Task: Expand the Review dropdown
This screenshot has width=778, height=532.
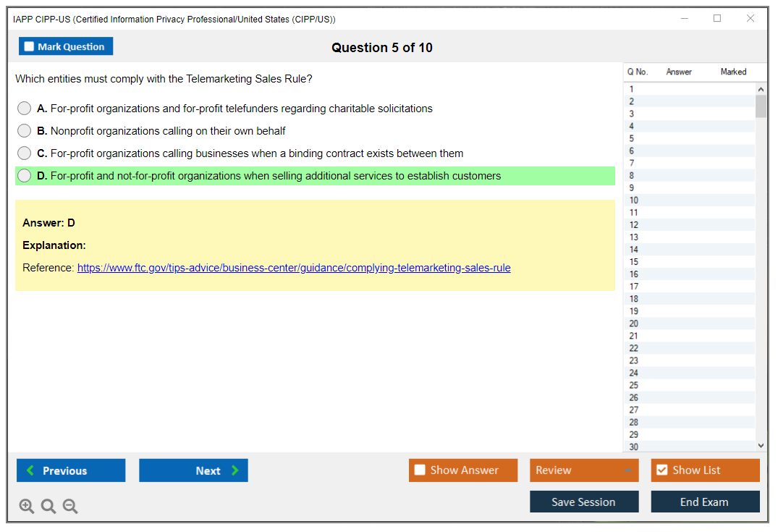Action: 627,470
